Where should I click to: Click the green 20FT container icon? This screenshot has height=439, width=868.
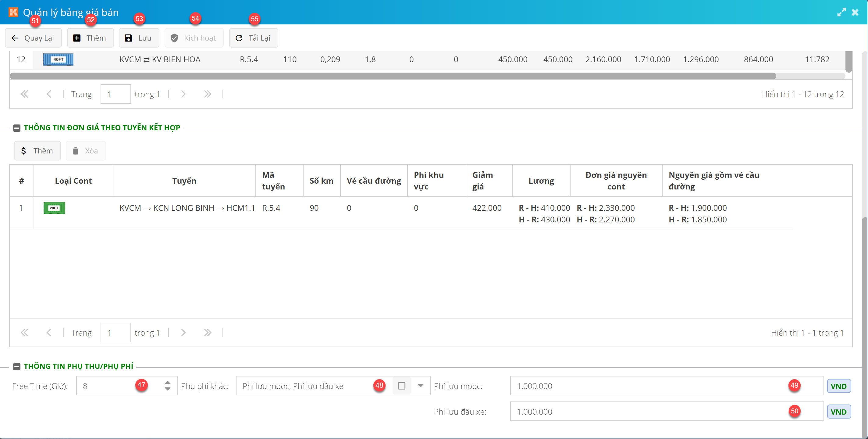(54, 208)
